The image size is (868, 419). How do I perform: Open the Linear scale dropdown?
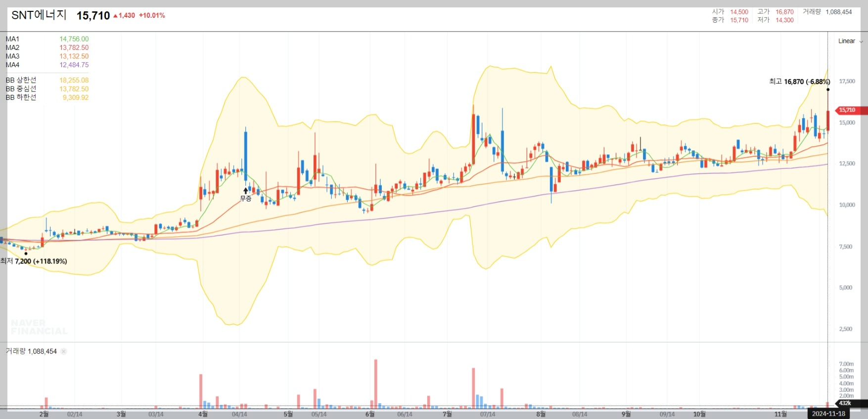coord(850,41)
